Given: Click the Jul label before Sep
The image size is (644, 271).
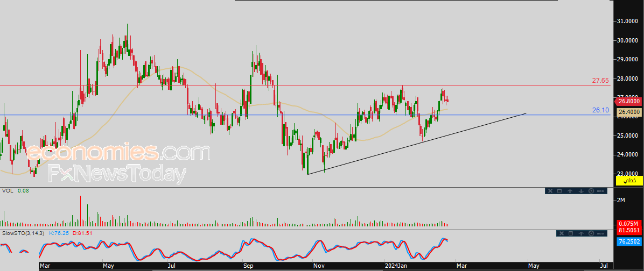Looking at the screenshot, I should [172, 266].
